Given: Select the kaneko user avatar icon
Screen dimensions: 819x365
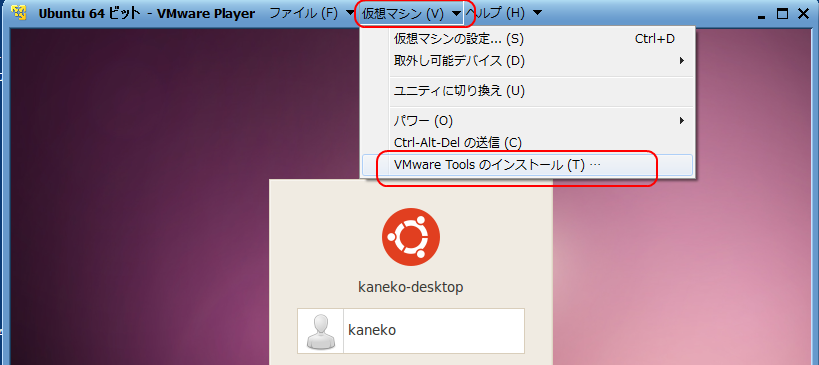Looking at the screenshot, I should [x=320, y=331].
